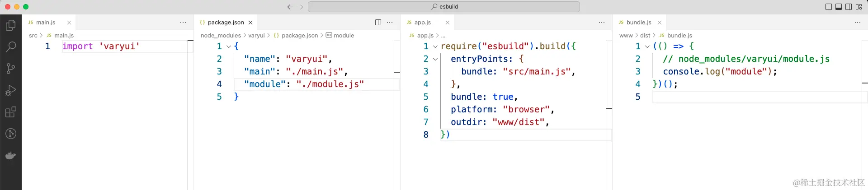Click bundle.js in the breadcrumb path

click(x=679, y=35)
